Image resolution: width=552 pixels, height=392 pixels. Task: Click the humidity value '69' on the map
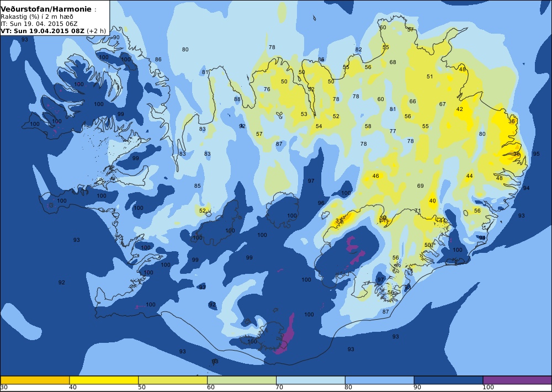pyautogui.click(x=420, y=186)
